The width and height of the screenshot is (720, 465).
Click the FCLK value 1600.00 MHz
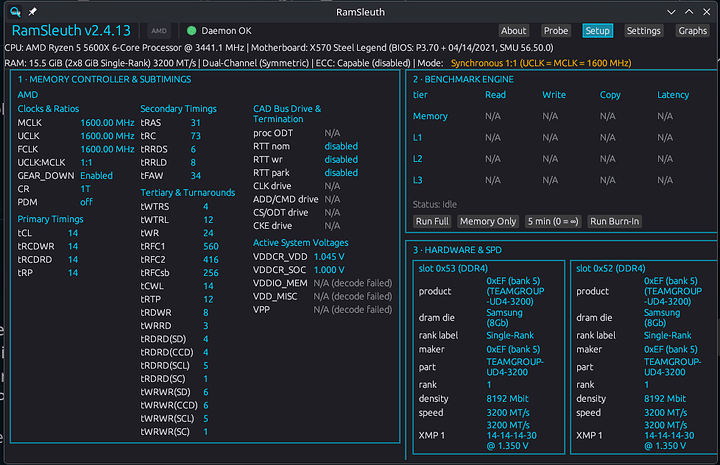point(107,149)
